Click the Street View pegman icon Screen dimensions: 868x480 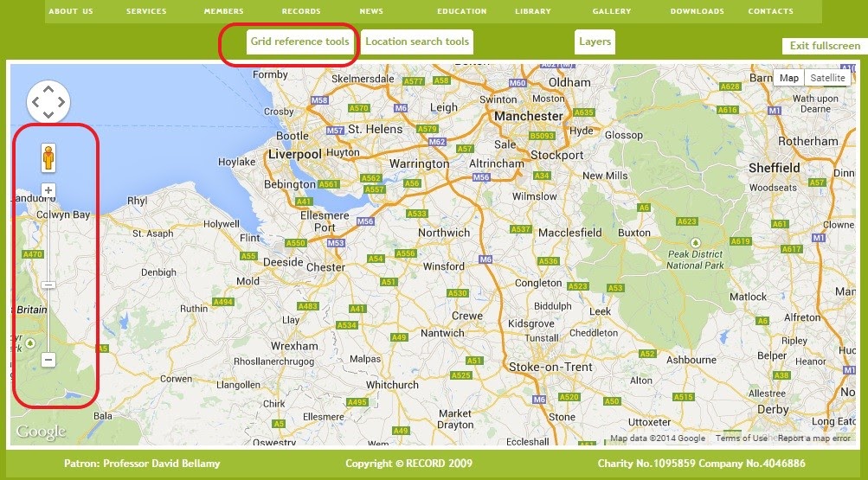(48, 157)
